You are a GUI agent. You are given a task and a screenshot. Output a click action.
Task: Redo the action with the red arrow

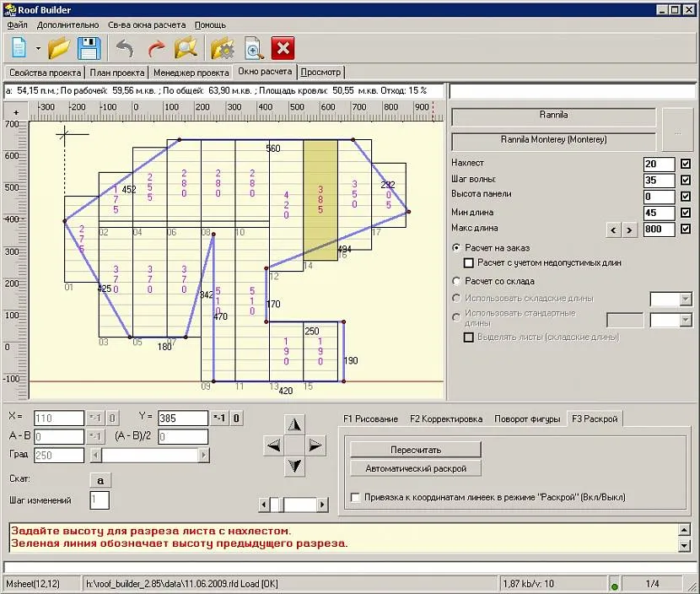pyautogui.click(x=156, y=48)
